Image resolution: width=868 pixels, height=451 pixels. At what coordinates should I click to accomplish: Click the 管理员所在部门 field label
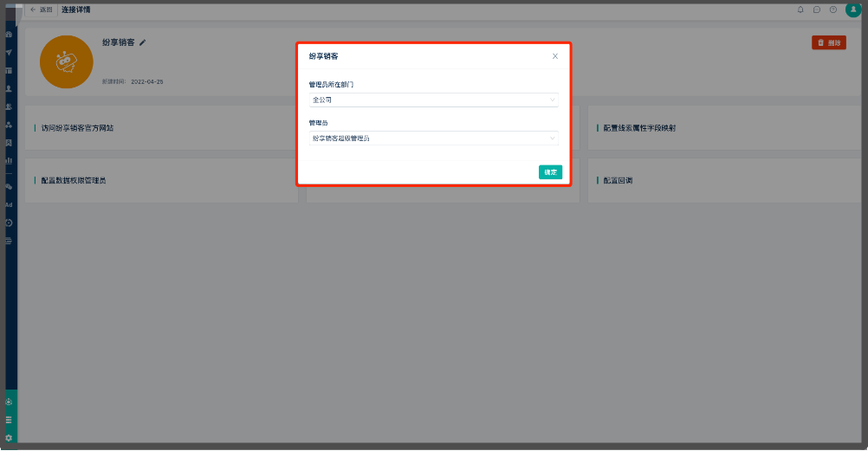click(x=331, y=85)
